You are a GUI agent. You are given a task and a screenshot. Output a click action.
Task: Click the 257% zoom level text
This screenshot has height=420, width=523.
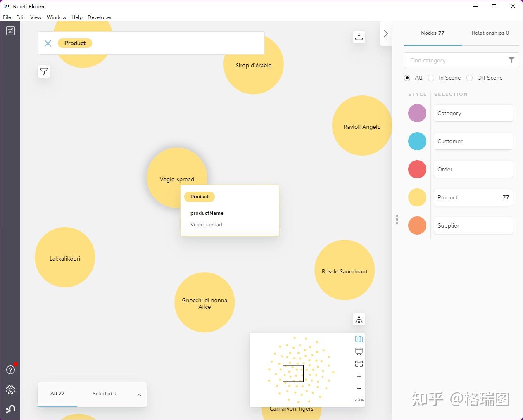click(x=359, y=400)
